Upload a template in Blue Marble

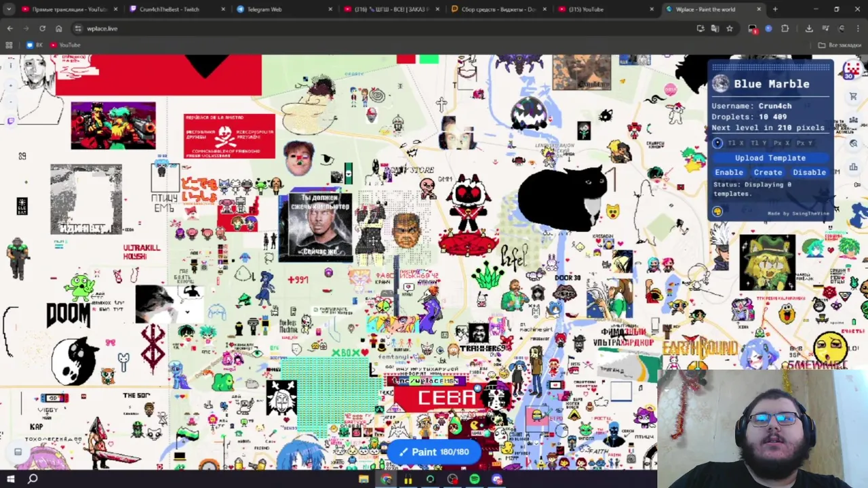(770, 158)
